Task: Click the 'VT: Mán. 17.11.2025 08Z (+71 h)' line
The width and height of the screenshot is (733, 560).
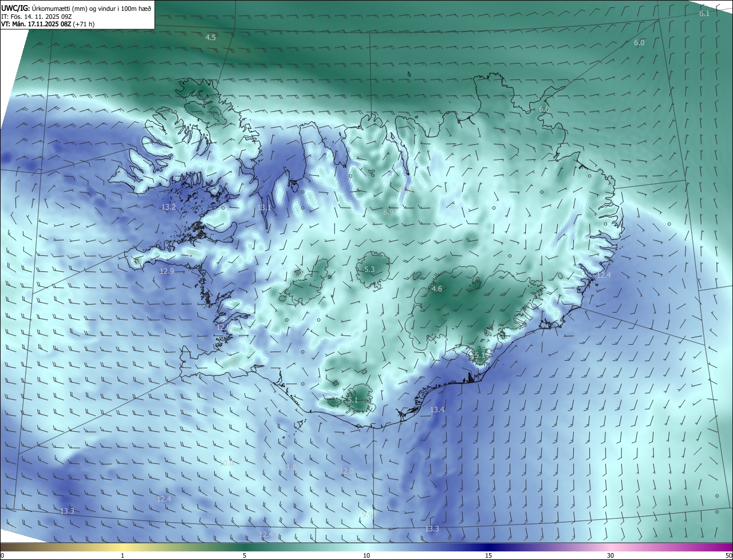Action: coord(48,25)
